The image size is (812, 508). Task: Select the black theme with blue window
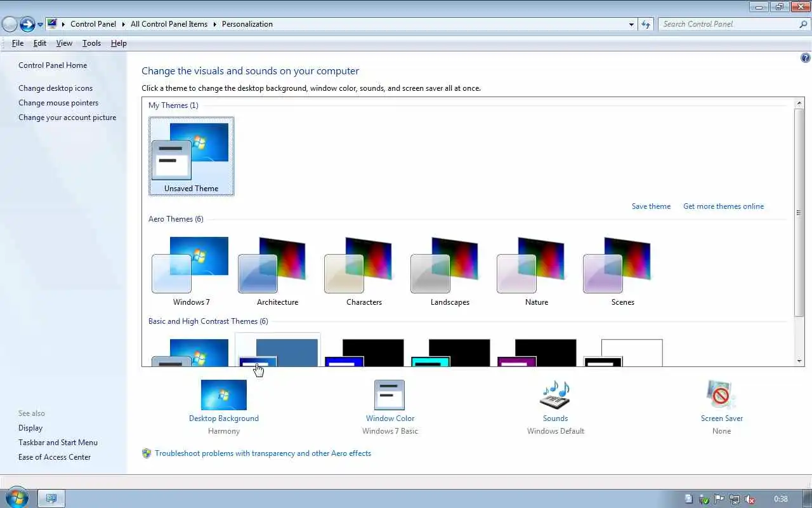click(364, 352)
